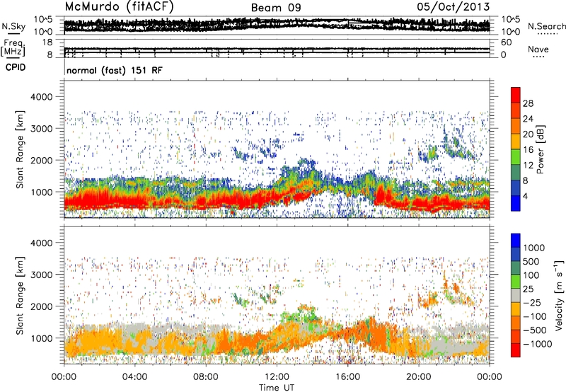Click the 'Freq. [MHz]' axis label

pos(13,47)
